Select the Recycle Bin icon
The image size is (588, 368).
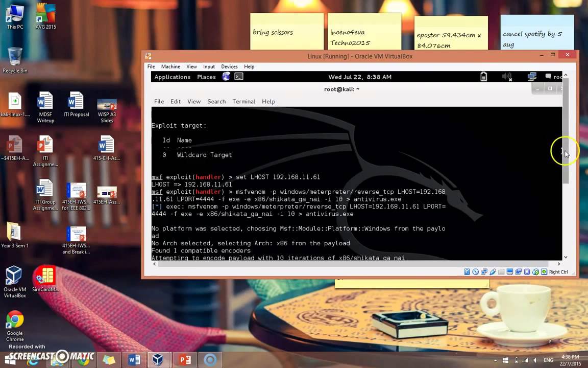coord(15,60)
